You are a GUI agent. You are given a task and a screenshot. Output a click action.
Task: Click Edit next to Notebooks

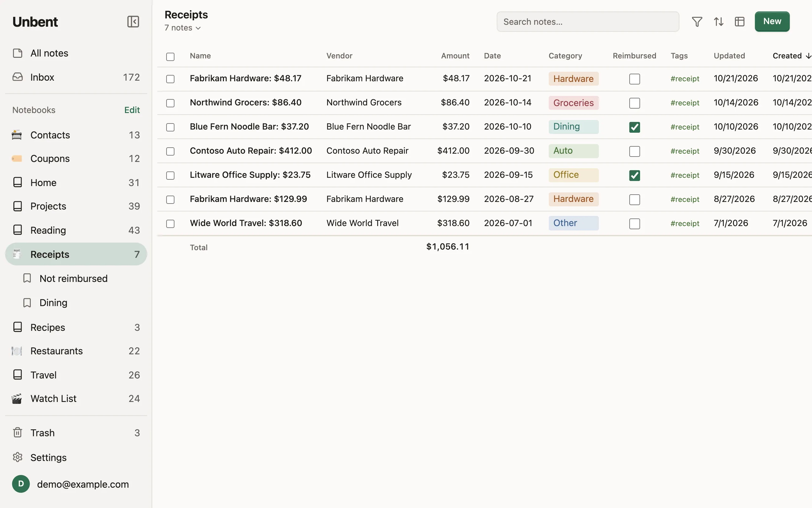pyautogui.click(x=132, y=110)
